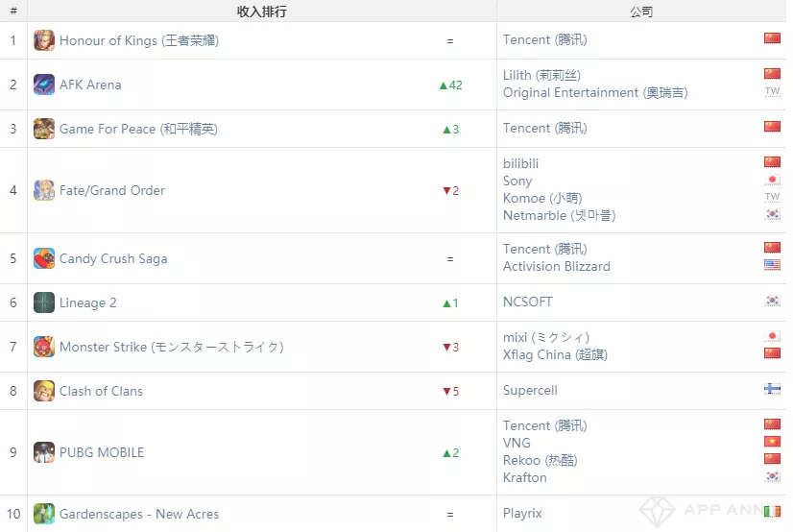Viewport: 793px width, 532px height.
Task: Open the bilibili publisher link
Action: (521, 163)
